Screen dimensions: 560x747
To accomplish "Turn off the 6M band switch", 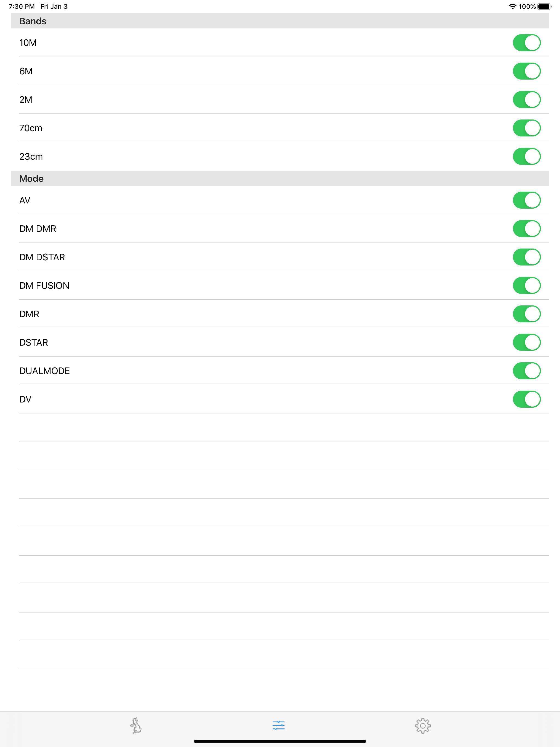I will pyautogui.click(x=527, y=71).
